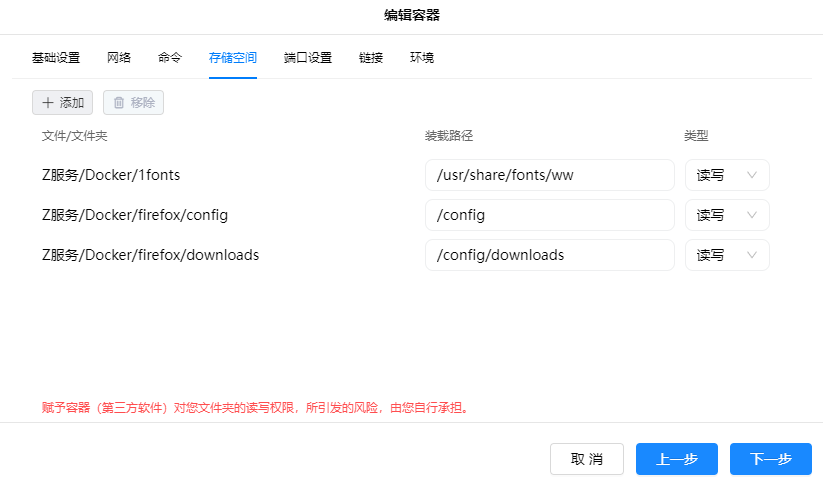
Task: Click the 添加 button with plus icon
Action: pyautogui.click(x=62, y=102)
